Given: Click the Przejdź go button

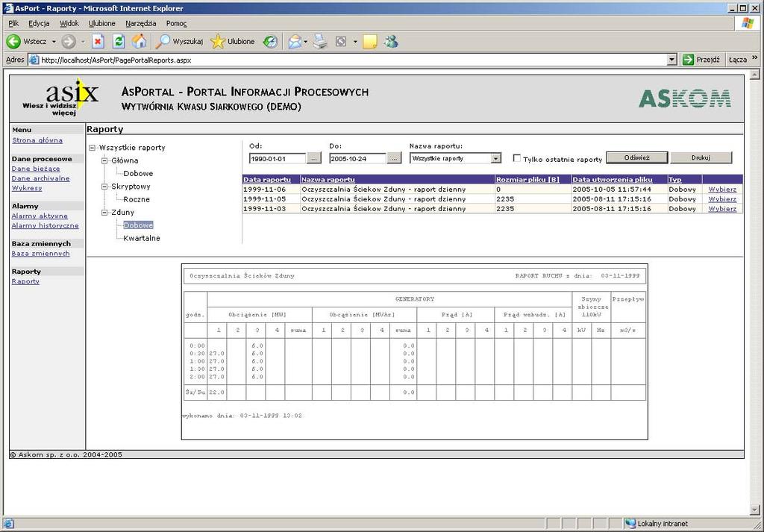Looking at the screenshot, I should tap(701, 60).
